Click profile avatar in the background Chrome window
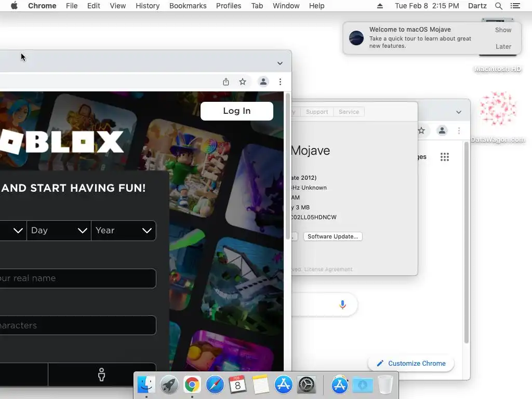The width and height of the screenshot is (532, 399). tap(442, 130)
